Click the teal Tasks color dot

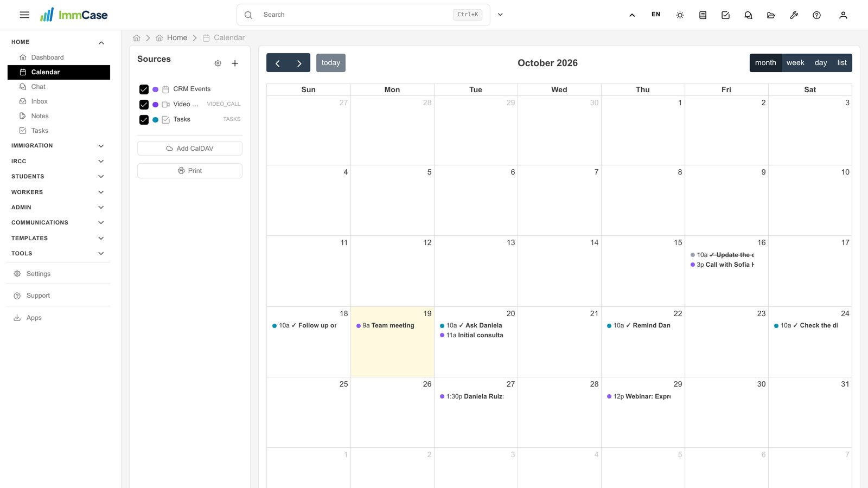[155, 120]
